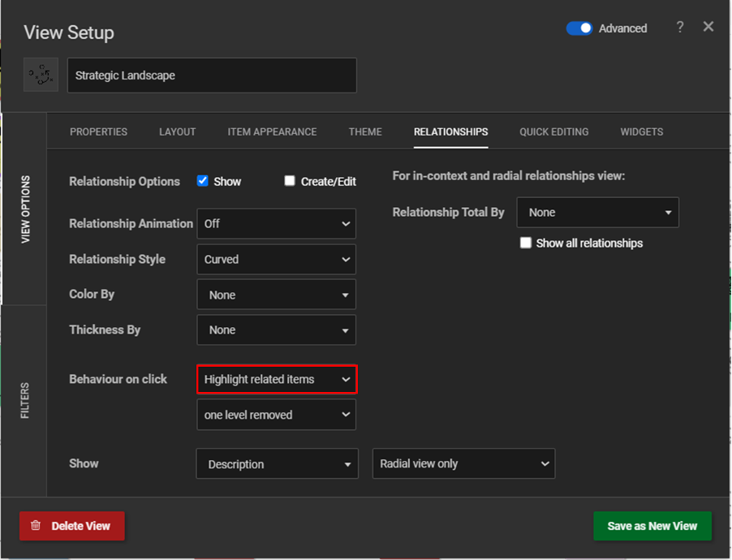732x560 pixels.
Task: Expand Relationship Total By dropdown
Action: (597, 213)
